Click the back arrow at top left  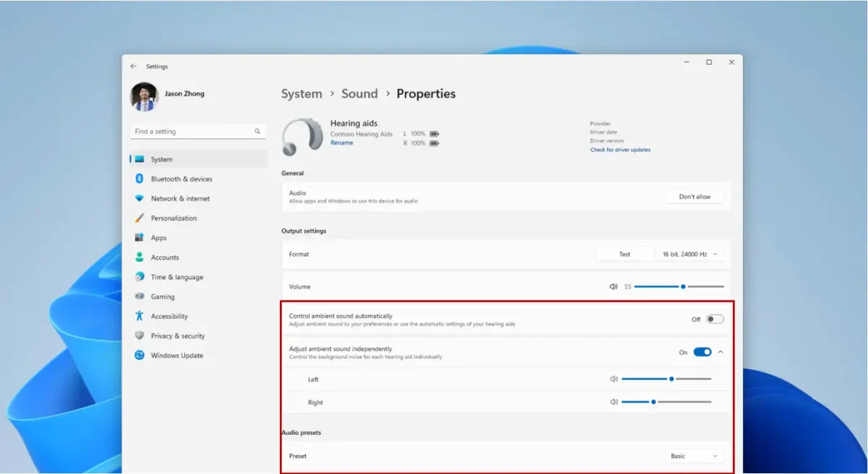(x=132, y=65)
